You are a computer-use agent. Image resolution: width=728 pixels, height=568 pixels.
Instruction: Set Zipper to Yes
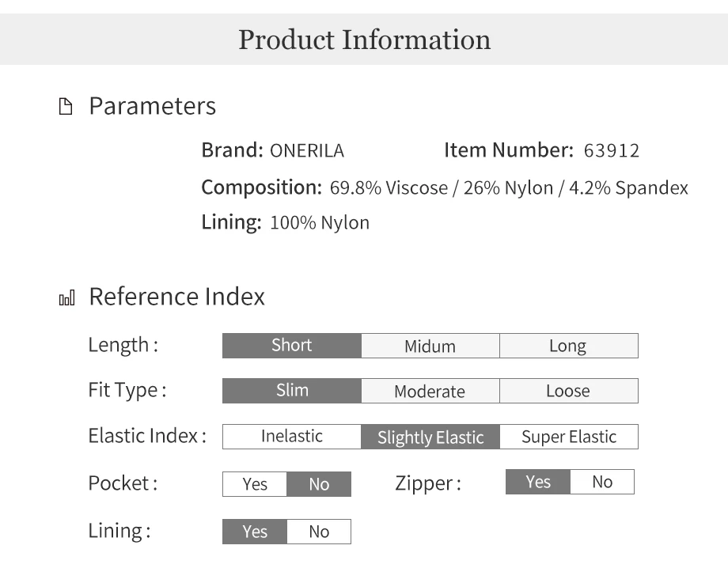tap(537, 482)
